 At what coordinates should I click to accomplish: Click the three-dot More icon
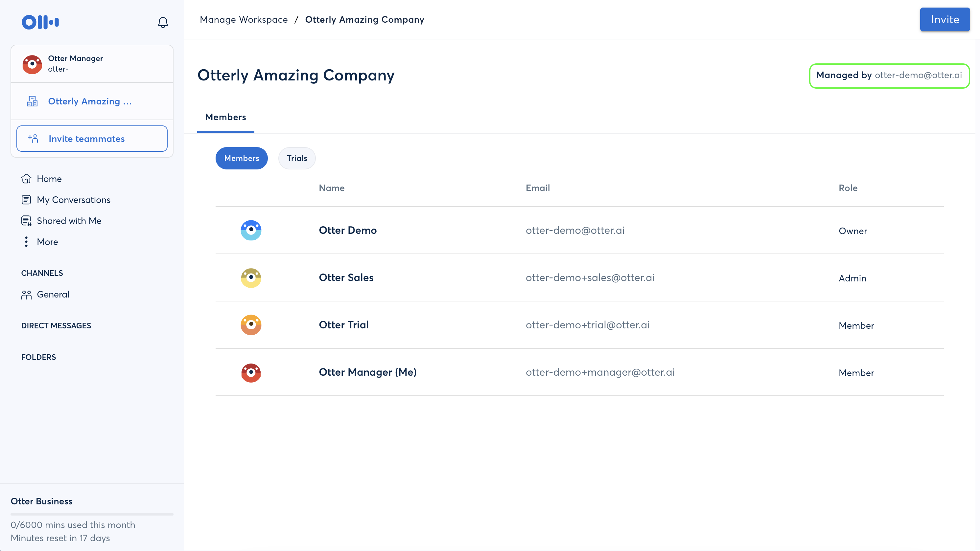pos(26,242)
